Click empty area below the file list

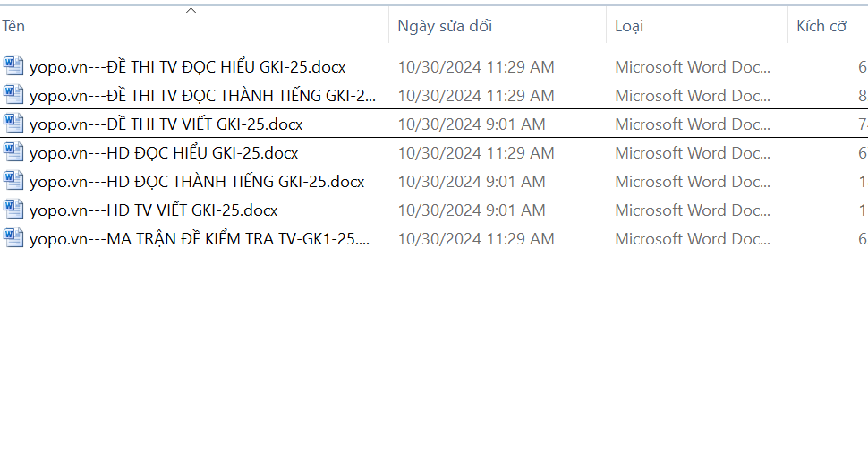click(430, 358)
